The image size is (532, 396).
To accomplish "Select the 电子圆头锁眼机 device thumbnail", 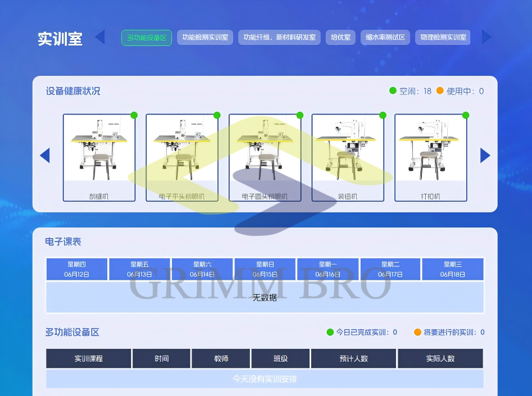I will click(265, 157).
